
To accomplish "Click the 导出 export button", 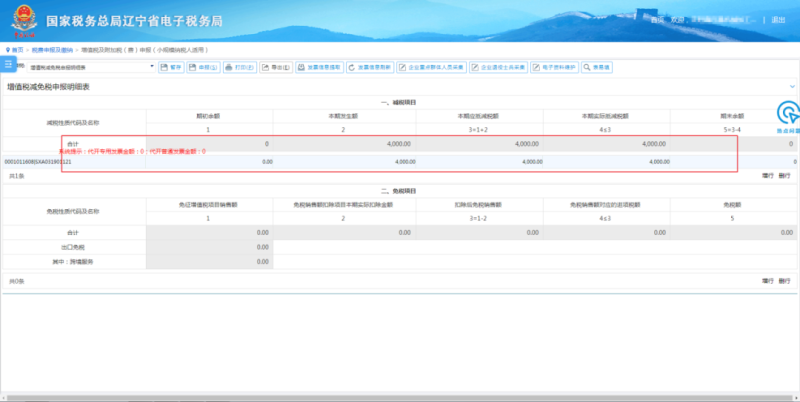I will coord(276,67).
